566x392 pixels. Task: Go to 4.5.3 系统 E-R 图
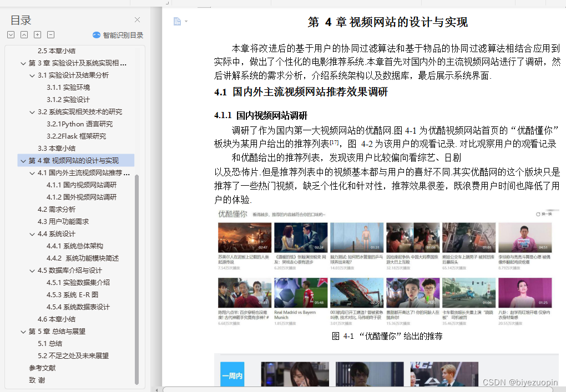72,294
